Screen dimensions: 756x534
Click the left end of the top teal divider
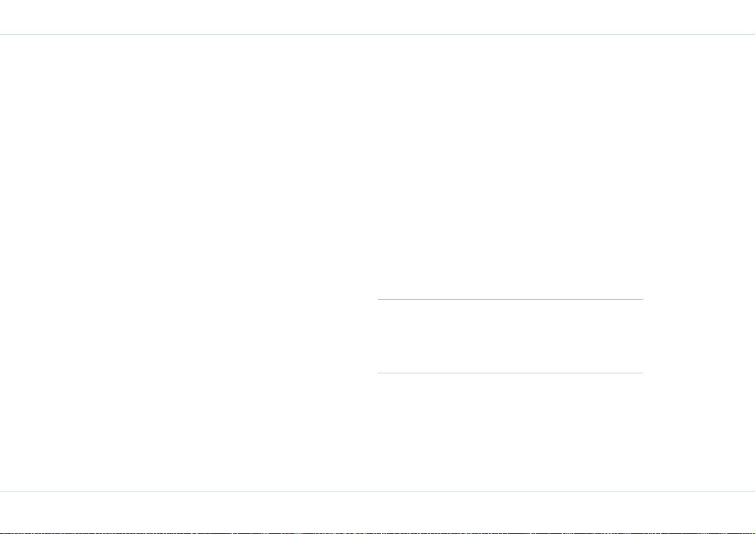pos(3,35)
